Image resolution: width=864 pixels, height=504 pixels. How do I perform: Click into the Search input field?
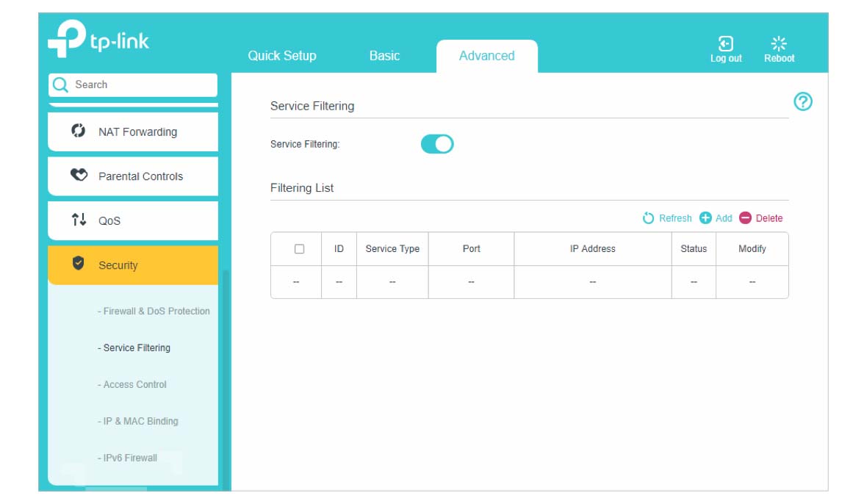coord(133,84)
